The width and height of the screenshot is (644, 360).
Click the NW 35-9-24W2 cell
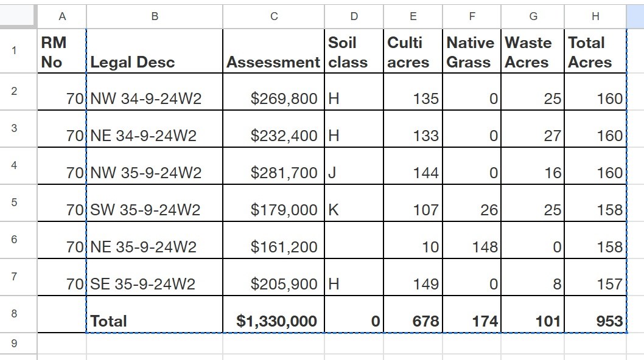155,173
